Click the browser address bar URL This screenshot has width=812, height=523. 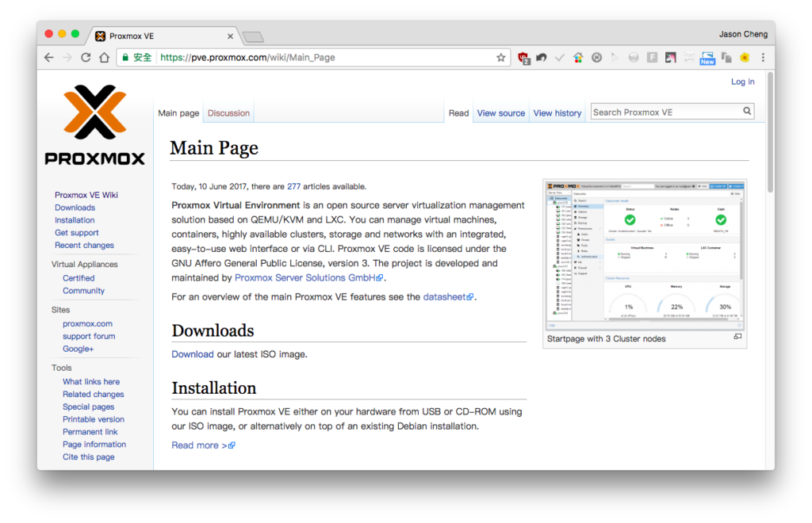click(247, 57)
